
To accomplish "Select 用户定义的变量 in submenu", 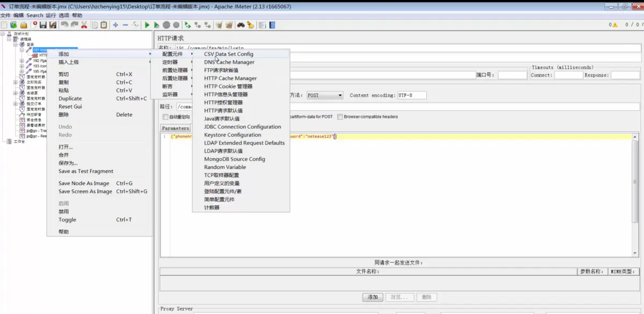I will [241, 183].
